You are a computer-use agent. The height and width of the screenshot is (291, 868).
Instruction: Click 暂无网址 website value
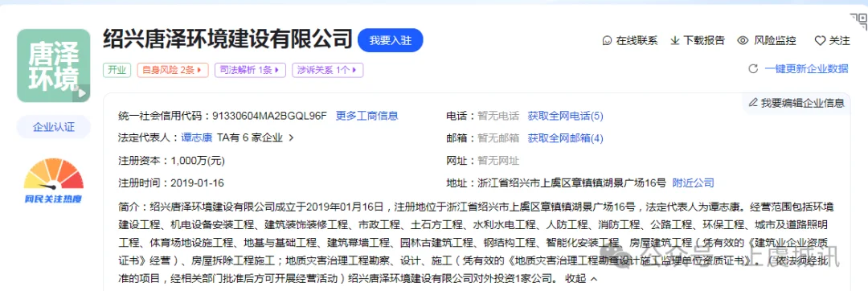[x=498, y=161]
